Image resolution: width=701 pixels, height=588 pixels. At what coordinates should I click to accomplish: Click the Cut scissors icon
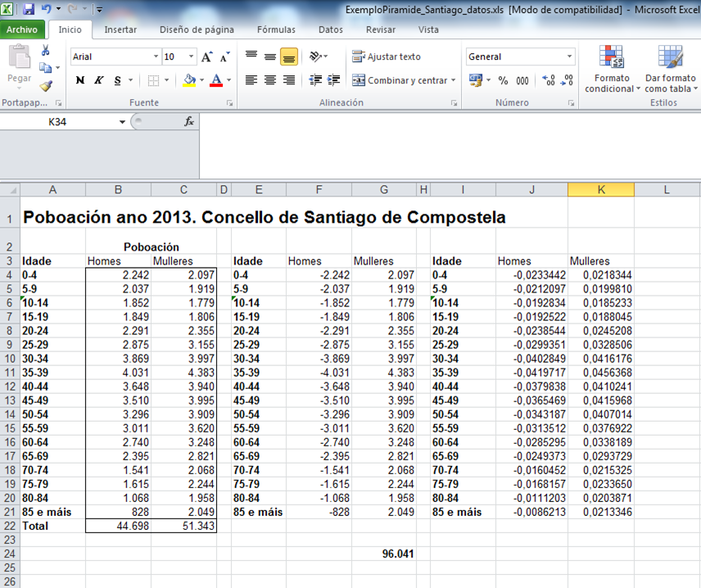pos(47,51)
